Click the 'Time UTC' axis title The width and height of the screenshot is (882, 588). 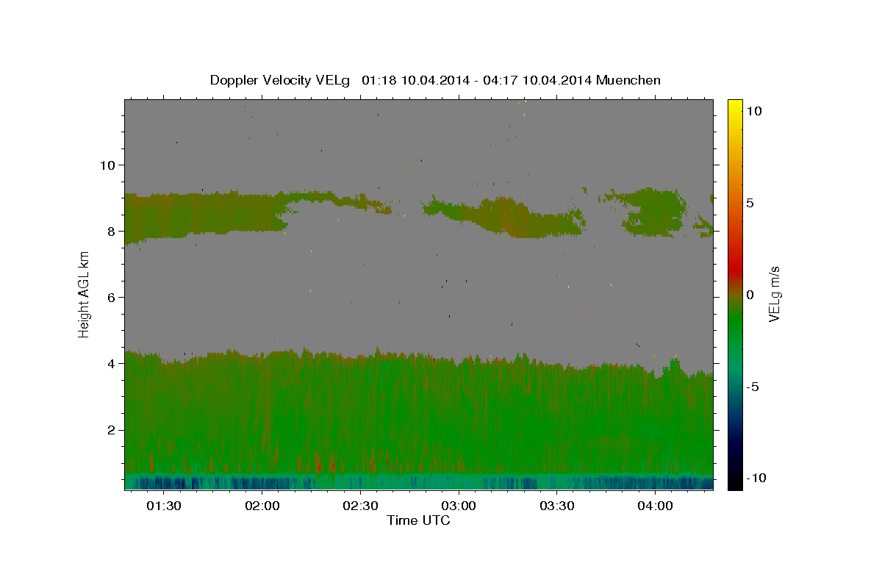pos(418,520)
